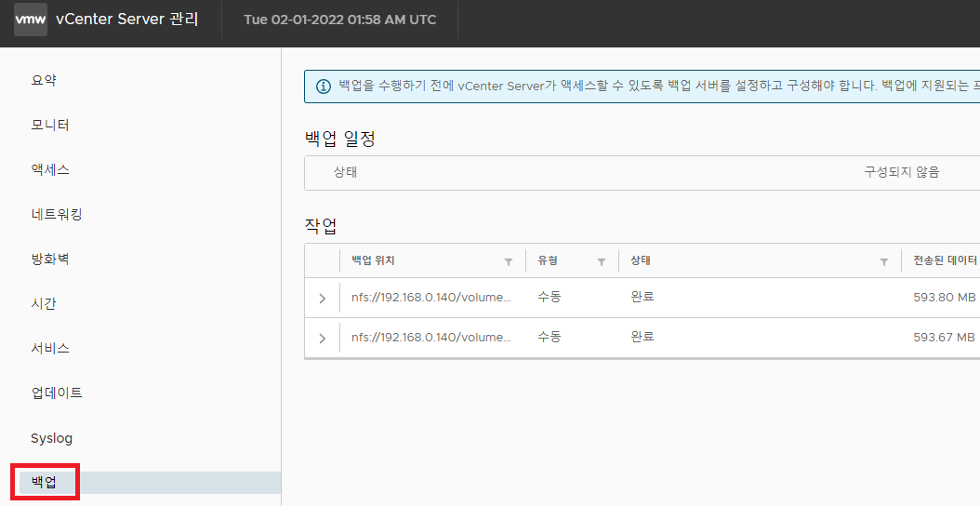Viewport: 980px width, 506px height.
Task: Open the 요약 menu item
Action: pos(44,80)
